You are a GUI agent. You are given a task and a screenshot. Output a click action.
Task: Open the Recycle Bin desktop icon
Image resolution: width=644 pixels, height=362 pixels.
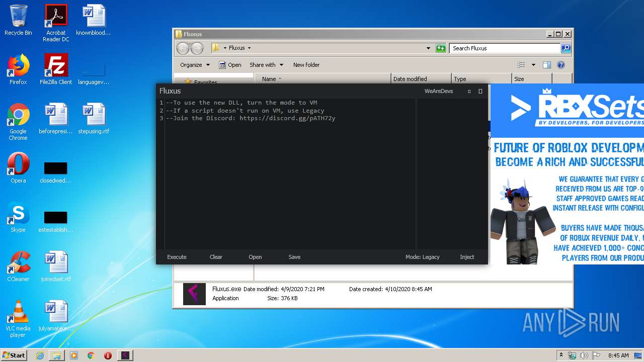(18, 20)
